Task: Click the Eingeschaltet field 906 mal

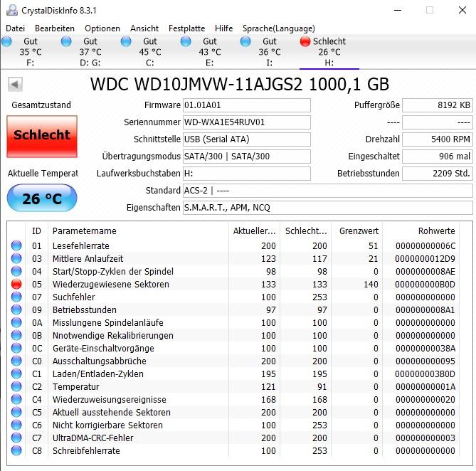Action: 438,157
